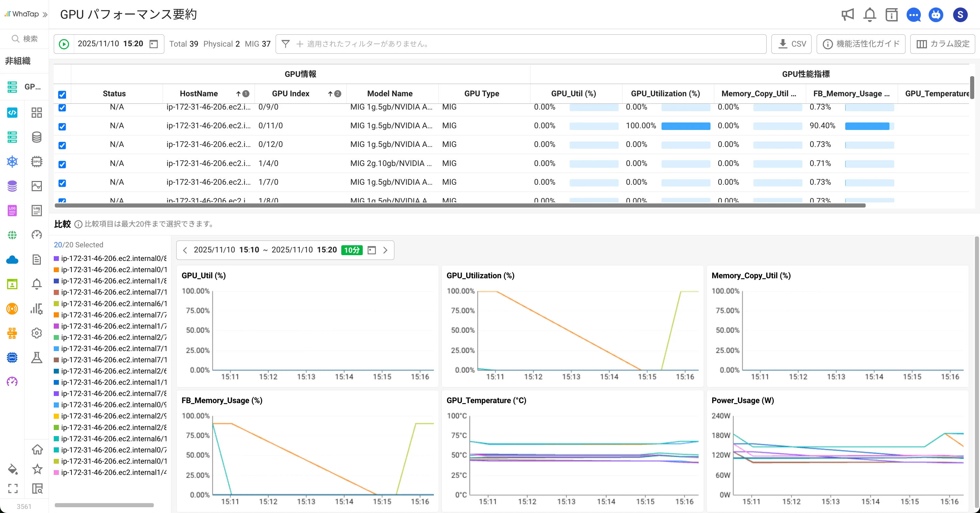The image size is (980, 513).
Task: Sort by the HostName column header
Action: pos(199,94)
